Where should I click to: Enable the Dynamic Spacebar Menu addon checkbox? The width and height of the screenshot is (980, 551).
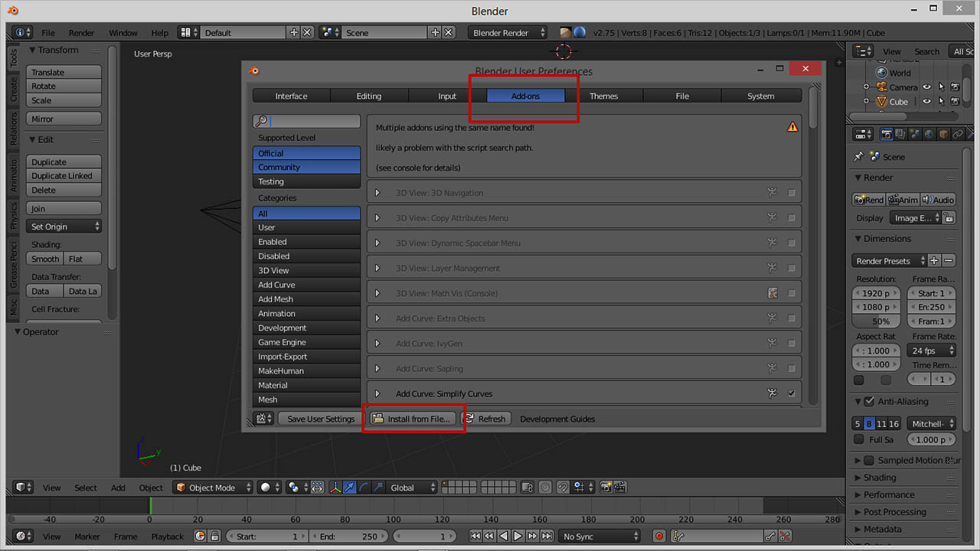(x=791, y=243)
